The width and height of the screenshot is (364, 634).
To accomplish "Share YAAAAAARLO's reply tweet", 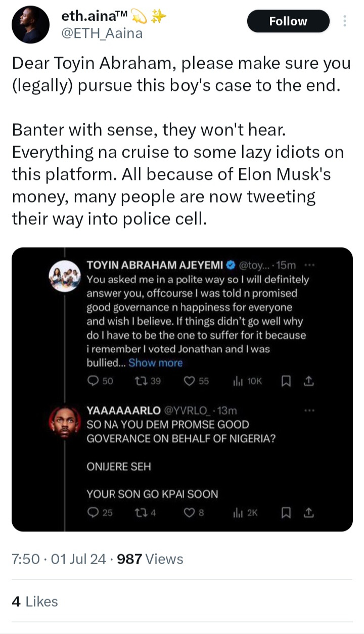I will 309,513.
